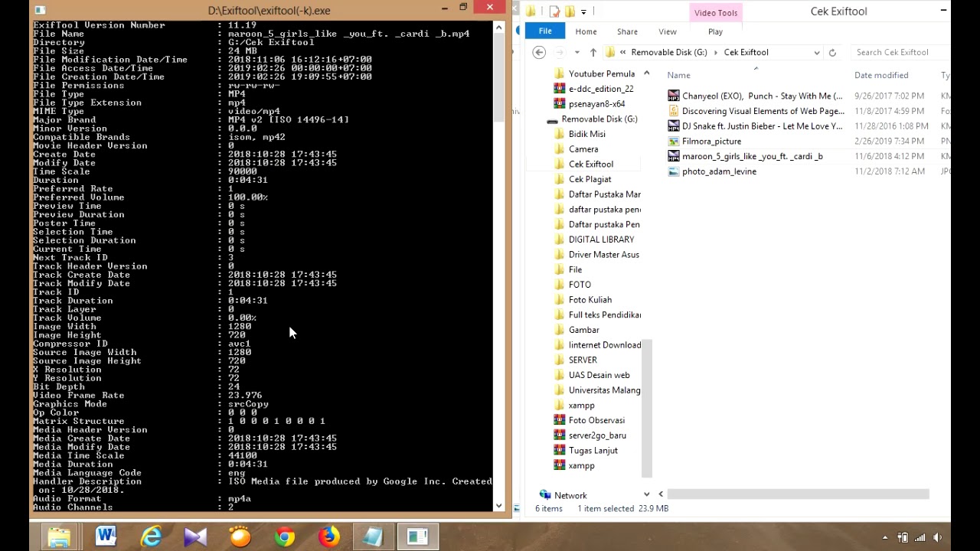Click Cek Exiftool breadcrumb in address bar

pos(746,52)
